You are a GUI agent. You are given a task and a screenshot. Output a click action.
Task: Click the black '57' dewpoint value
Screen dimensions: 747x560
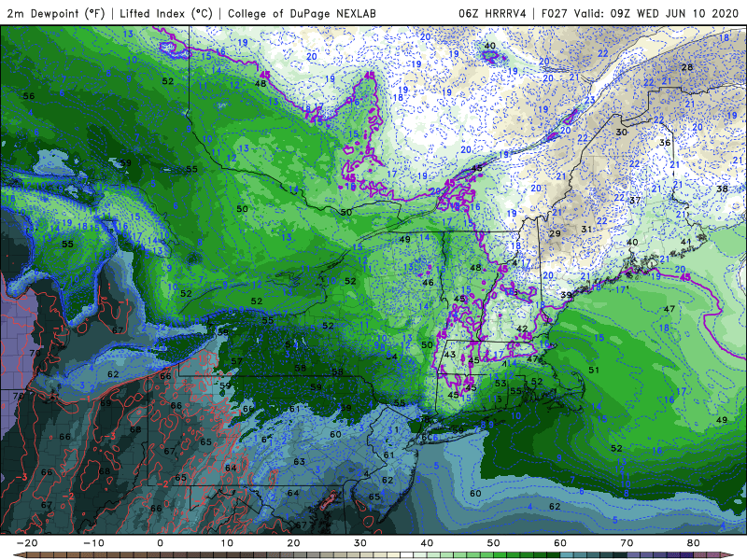click(236, 361)
